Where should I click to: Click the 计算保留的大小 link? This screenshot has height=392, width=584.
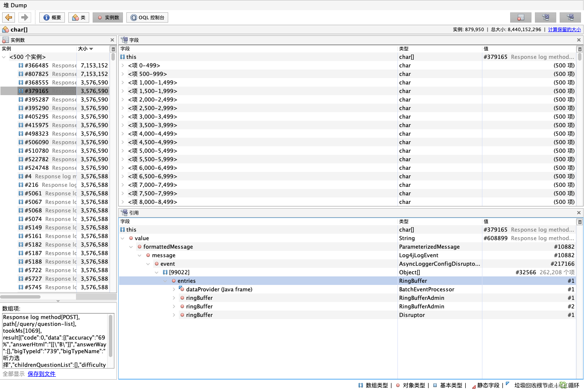tap(564, 30)
